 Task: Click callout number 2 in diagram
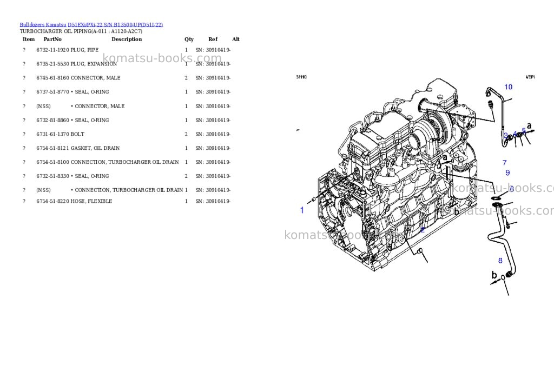coord(423,230)
